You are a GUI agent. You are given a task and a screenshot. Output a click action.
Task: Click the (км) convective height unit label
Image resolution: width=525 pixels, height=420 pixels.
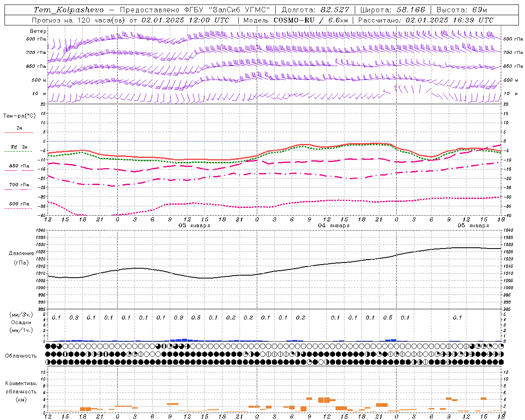(21, 399)
